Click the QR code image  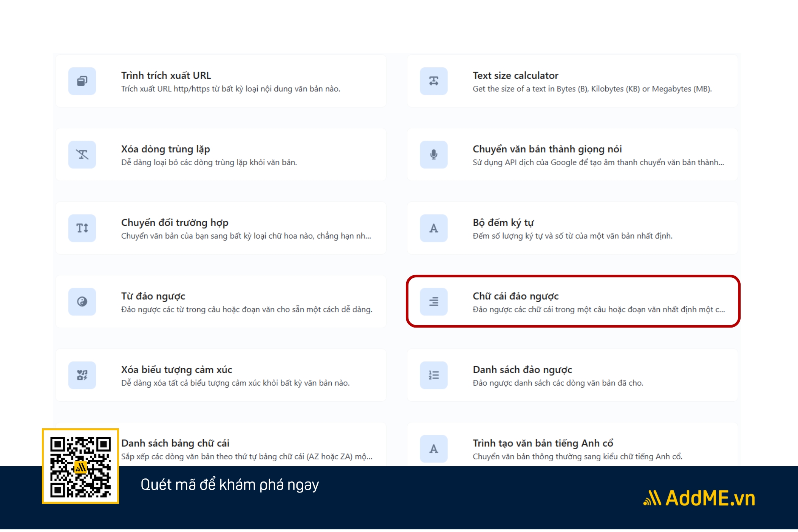point(81,466)
